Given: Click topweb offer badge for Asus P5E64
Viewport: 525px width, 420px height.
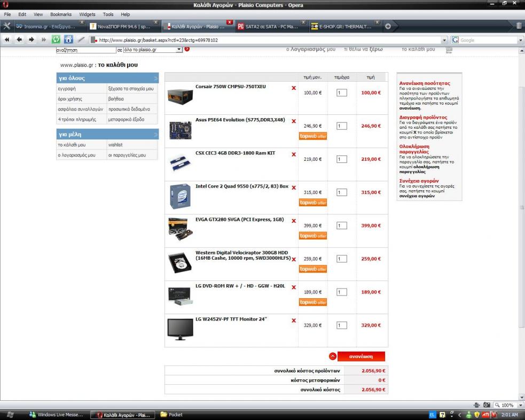Looking at the screenshot, I should [x=313, y=136].
